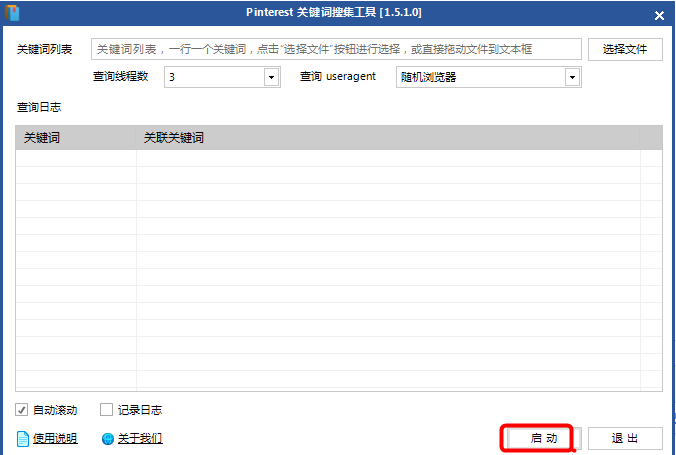Click the app icon in title bar
The height and width of the screenshot is (455, 676).
click(x=12, y=13)
